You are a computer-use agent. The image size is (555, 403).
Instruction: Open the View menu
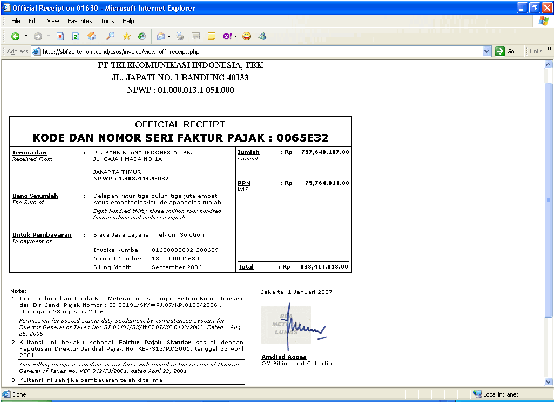point(53,21)
